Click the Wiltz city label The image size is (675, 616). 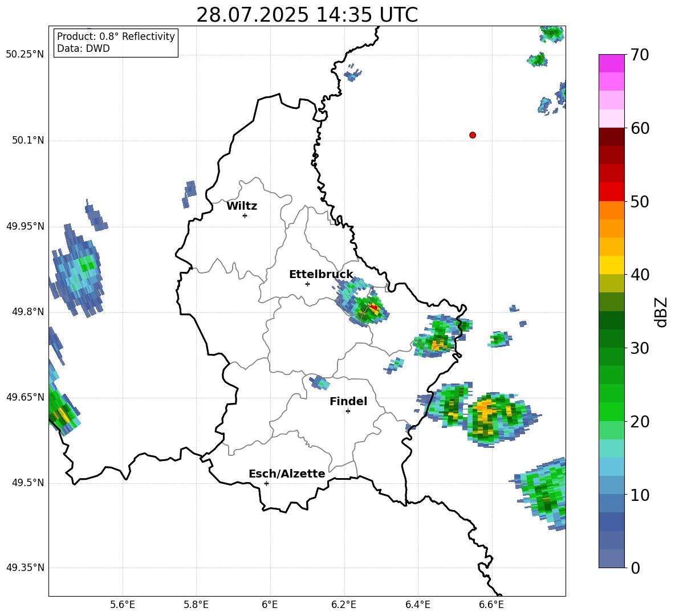coord(242,206)
